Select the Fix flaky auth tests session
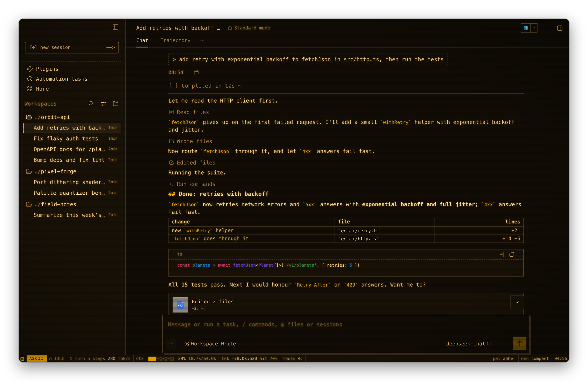This screenshot has width=588, height=381. [x=72, y=139]
